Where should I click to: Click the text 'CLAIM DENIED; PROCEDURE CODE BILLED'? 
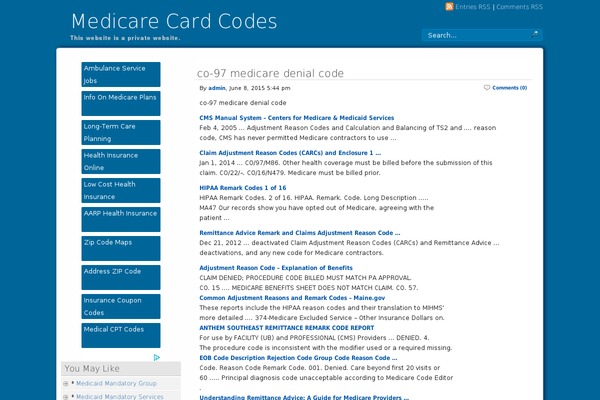click(x=305, y=278)
